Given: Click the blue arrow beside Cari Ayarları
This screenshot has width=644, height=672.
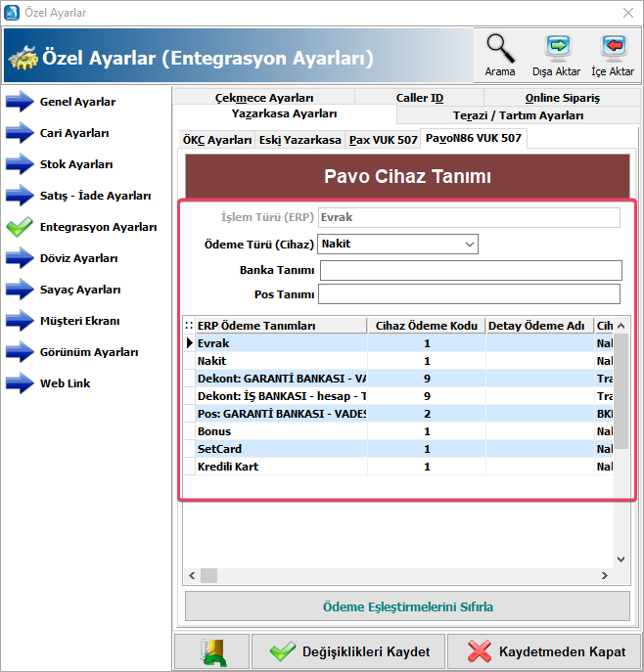Looking at the screenshot, I should pos(20,133).
